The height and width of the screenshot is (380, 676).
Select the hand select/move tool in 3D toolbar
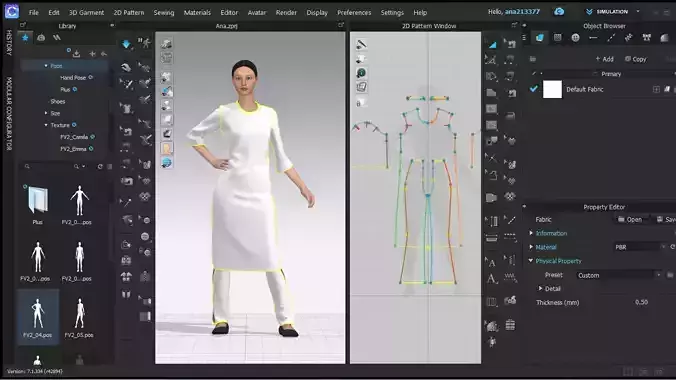[126, 67]
